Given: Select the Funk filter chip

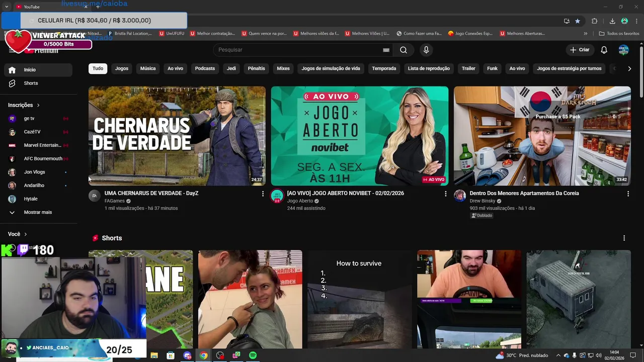Looking at the screenshot, I should click(x=492, y=68).
